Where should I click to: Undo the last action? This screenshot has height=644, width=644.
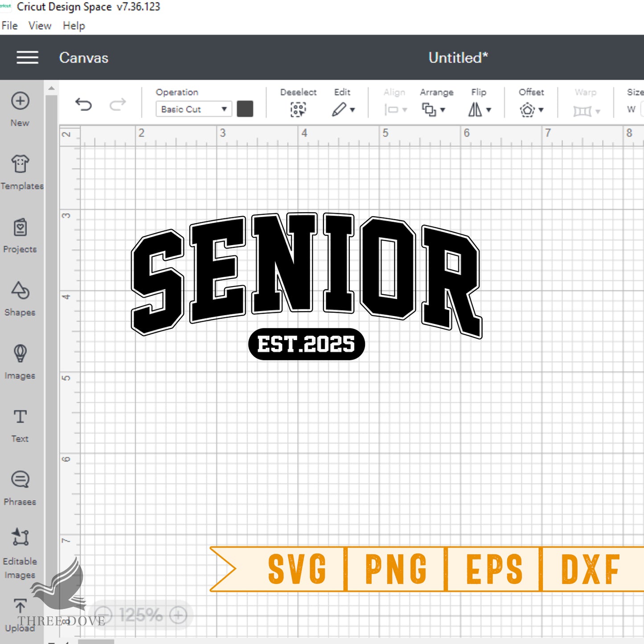coord(83,105)
